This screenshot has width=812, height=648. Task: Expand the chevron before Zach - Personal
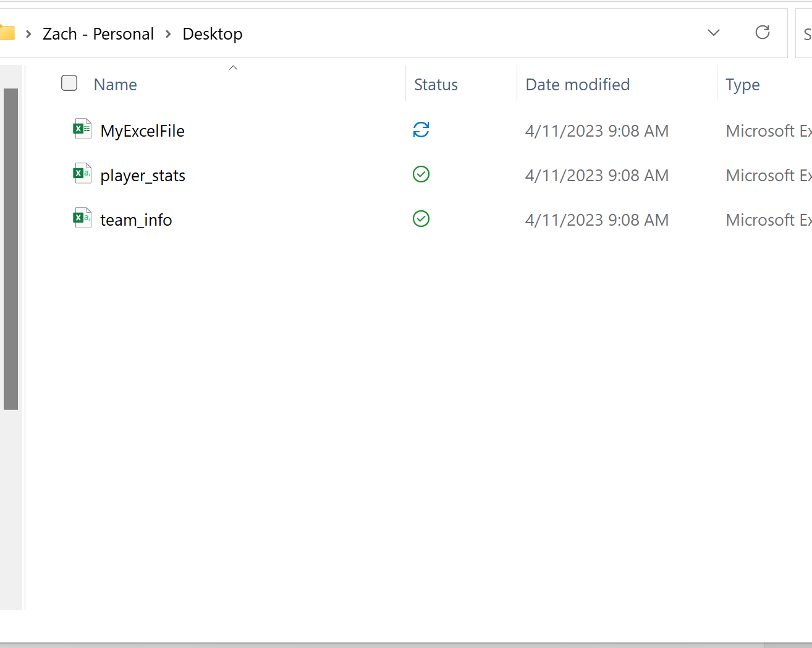point(28,34)
